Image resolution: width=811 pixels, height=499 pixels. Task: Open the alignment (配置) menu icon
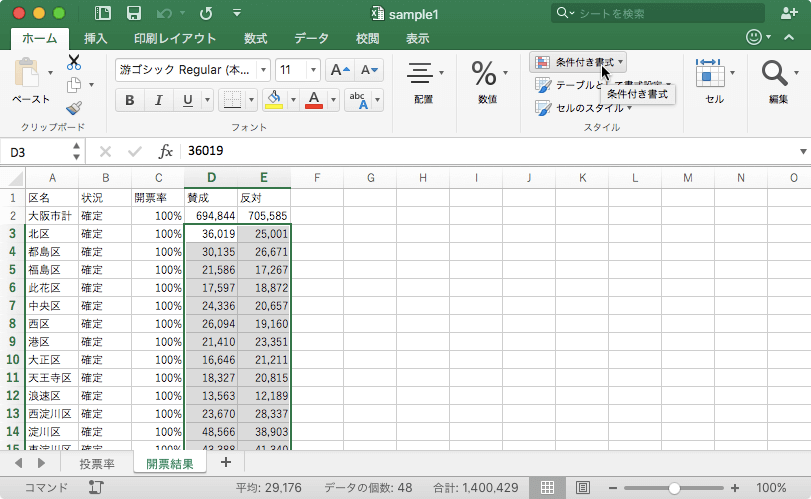(x=420, y=73)
